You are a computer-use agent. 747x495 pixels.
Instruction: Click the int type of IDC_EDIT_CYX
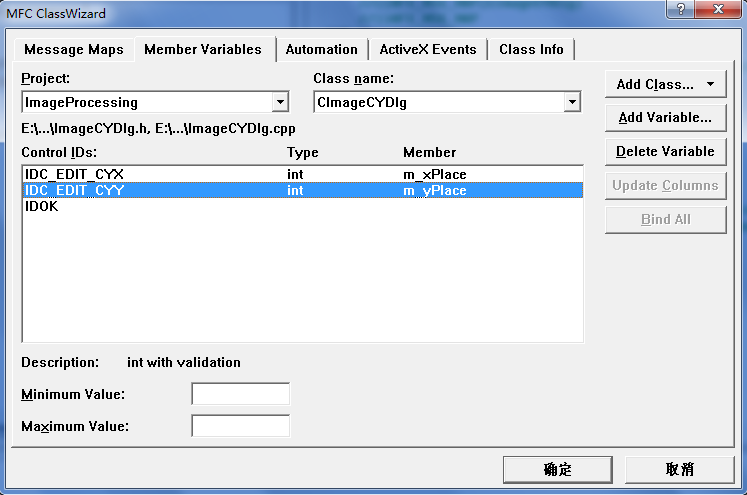(x=295, y=174)
